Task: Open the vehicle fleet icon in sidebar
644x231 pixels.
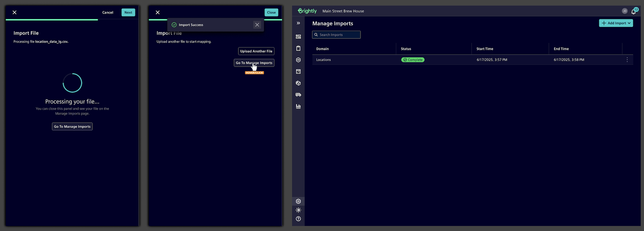Action: pyautogui.click(x=298, y=95)
